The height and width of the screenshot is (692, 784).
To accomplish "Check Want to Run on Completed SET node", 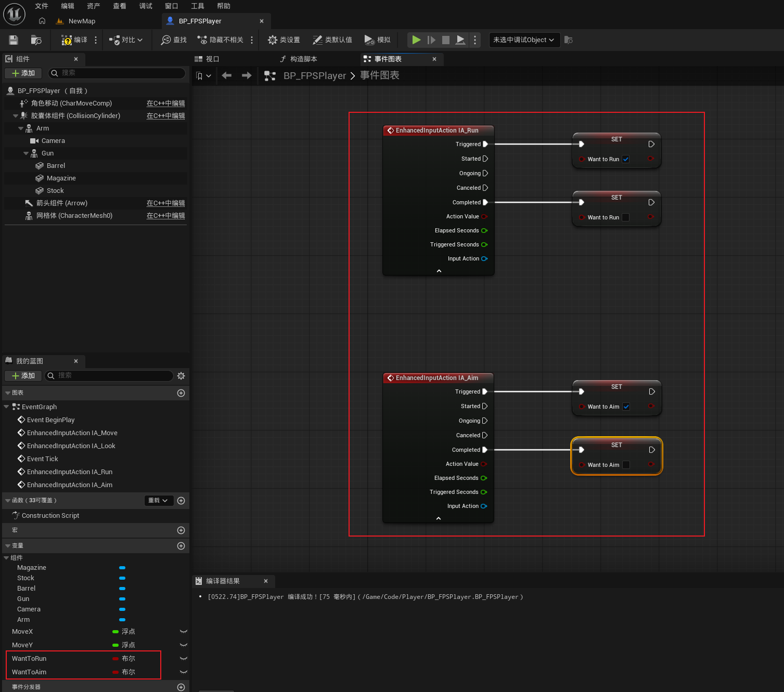I will click(x=626, y=218).
